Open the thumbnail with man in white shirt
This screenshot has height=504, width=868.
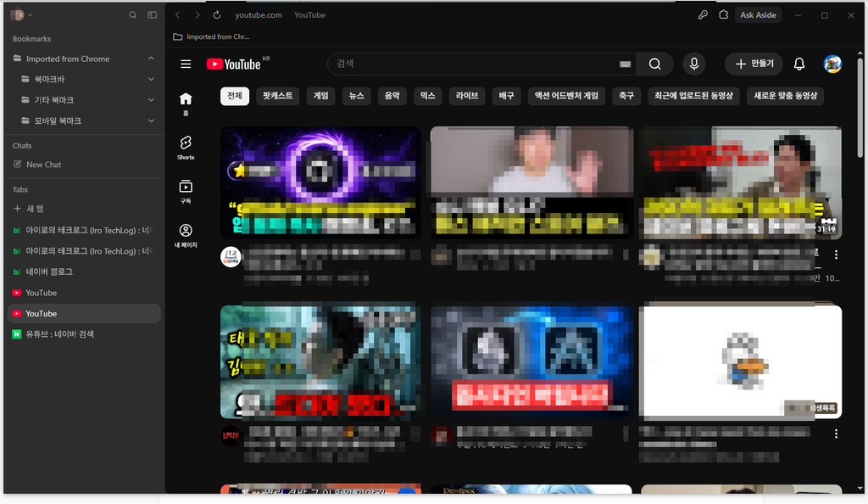tap(531, 182)
